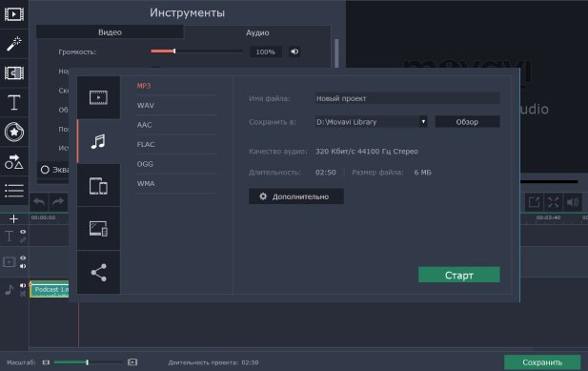This screenshot has width=588, height=371.
Task: Open the media import panel icon
Action: pyautogui.click(x=14, y=14)
